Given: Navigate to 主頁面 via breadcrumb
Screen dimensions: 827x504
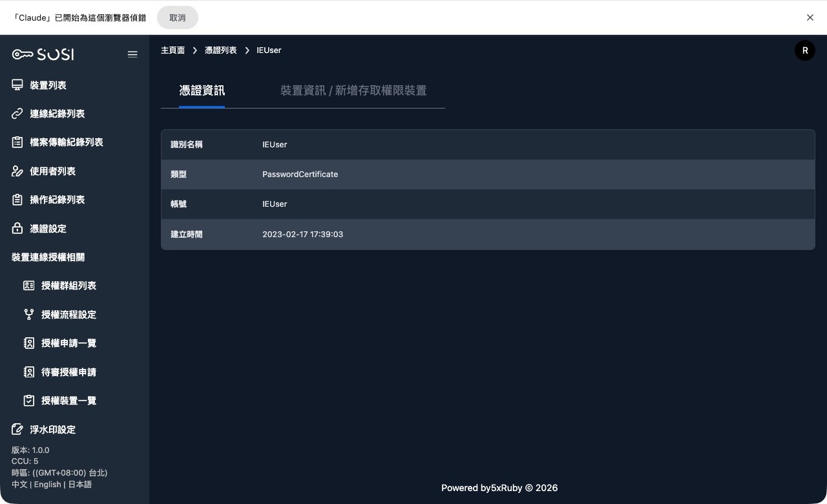Looking at the screenshot, I should coord(173,50).
